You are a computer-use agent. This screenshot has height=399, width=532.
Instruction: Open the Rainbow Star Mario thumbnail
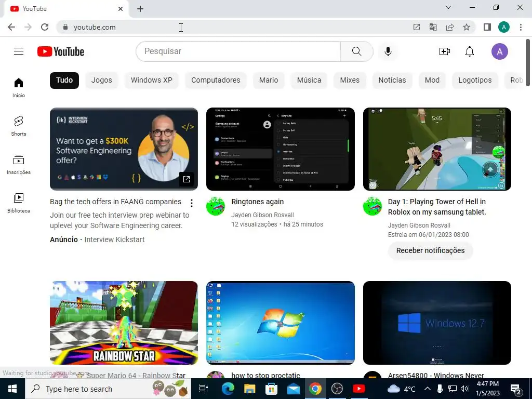[124, 323]
